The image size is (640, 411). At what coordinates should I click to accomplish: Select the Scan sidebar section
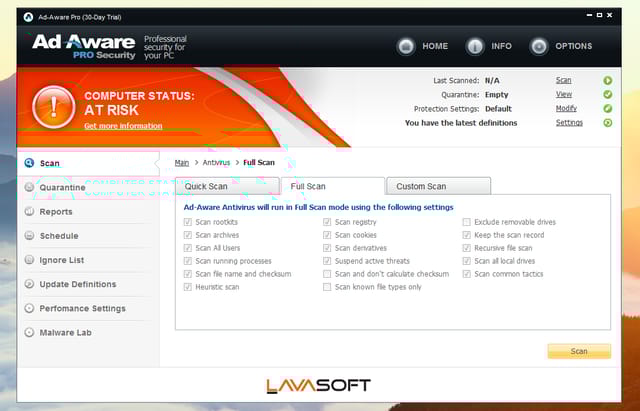click(88, 163)
